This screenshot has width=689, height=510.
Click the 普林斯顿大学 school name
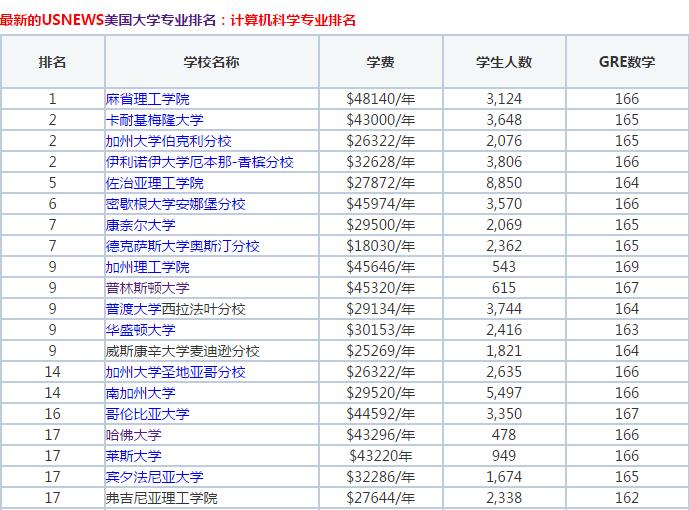[147, 288]
